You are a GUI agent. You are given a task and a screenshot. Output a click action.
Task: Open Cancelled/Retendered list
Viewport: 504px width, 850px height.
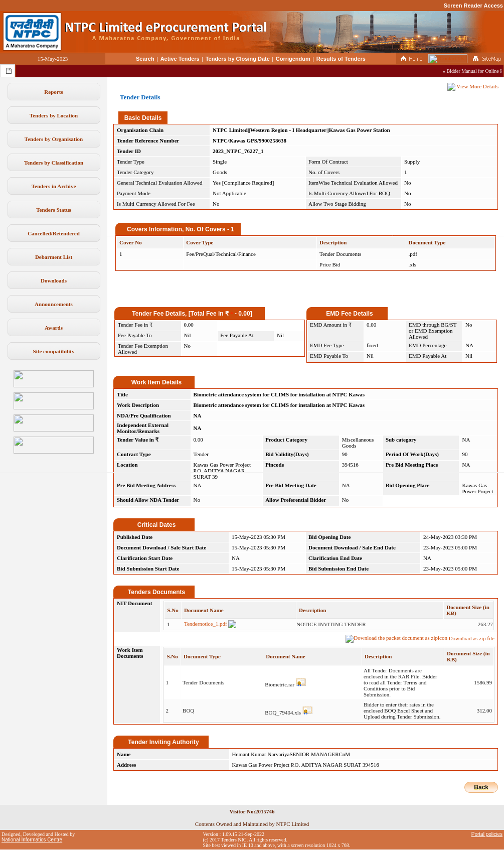tap(54, 233)
